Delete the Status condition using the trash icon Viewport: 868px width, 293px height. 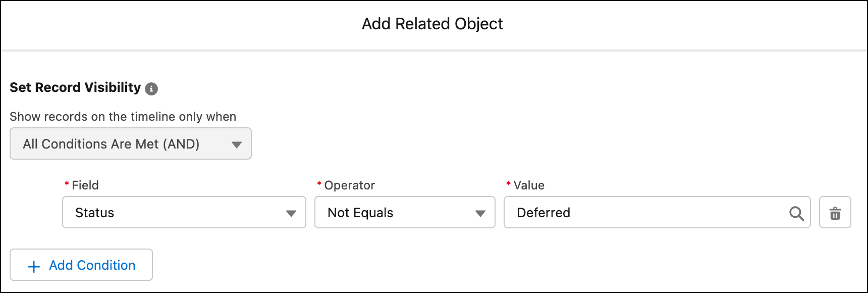(x=835, y=213)
